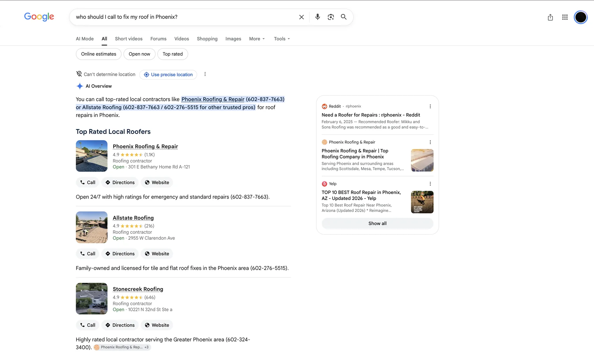This screenshot has height=364, width=594.
Task: Click the 301 E Bethany Home Rd A-121 address
Action: tap(159, 167)
